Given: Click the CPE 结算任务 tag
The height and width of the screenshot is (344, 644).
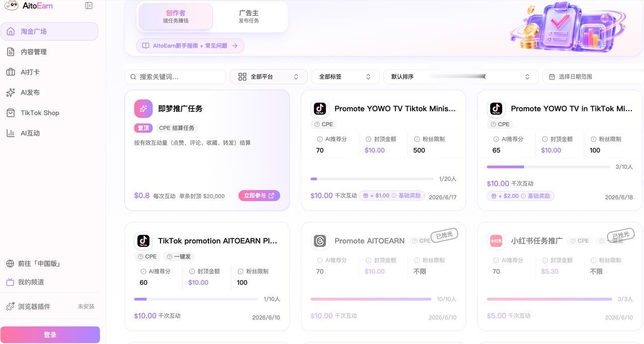Looking at the screenshot, I should (x=177, y=128).
